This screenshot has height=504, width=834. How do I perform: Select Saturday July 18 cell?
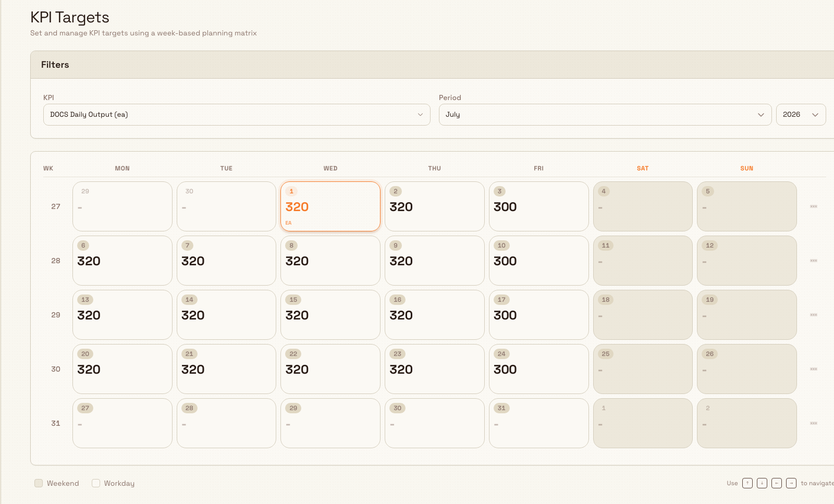click(643, 315)
